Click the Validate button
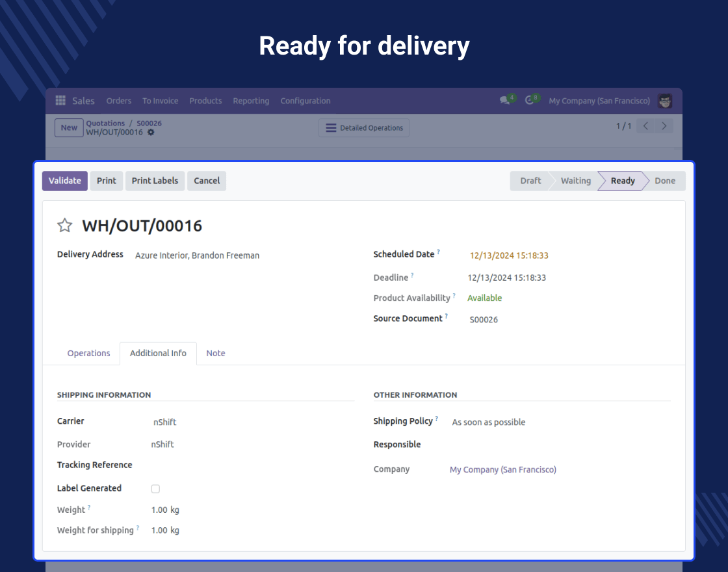728x572 pixels. (65, 181)
